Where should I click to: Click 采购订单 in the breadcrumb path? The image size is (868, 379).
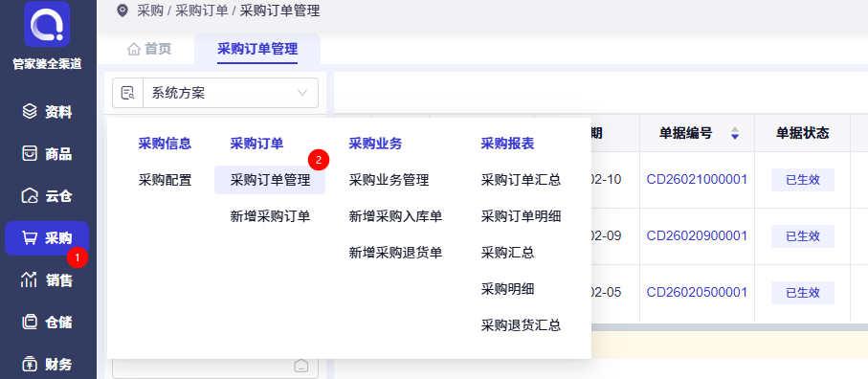(x=202, y=11)
